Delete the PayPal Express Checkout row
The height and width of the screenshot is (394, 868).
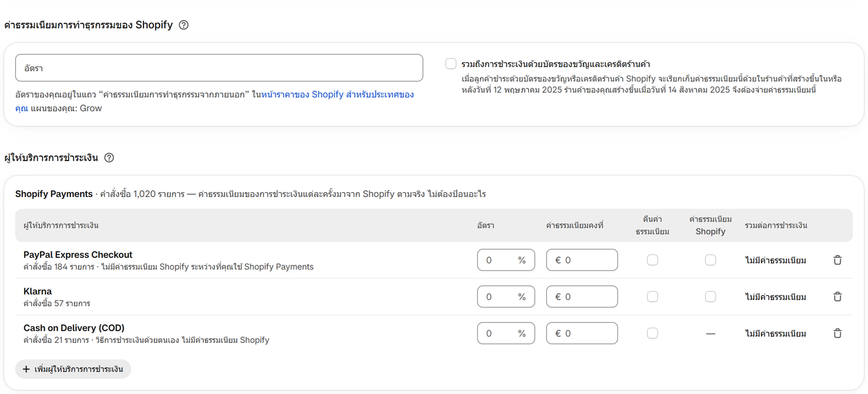coord(838,260)
